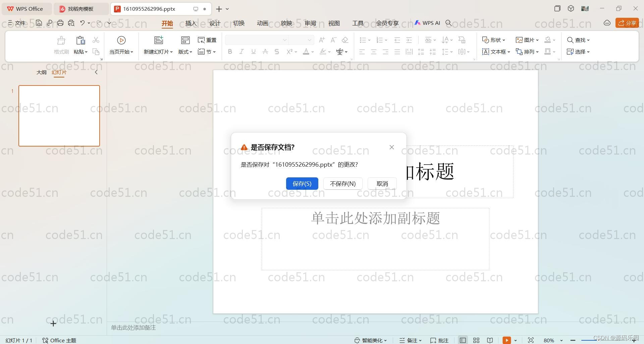Start slideshow from current page (当页开始)

pyautogui.click(x=121, y=45)
